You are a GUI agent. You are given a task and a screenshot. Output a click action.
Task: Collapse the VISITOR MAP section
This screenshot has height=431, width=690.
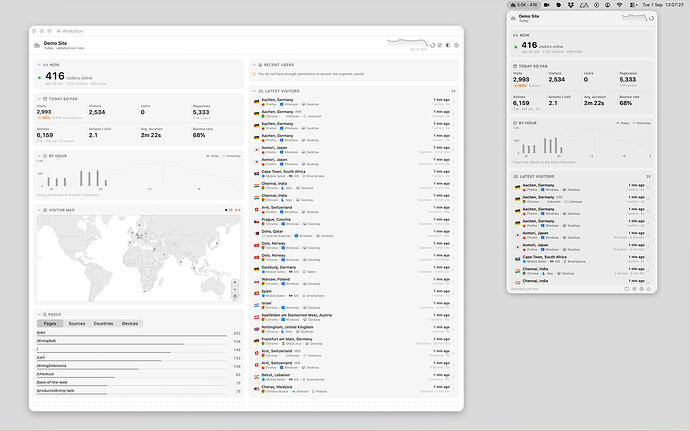(x=39, y=210)
